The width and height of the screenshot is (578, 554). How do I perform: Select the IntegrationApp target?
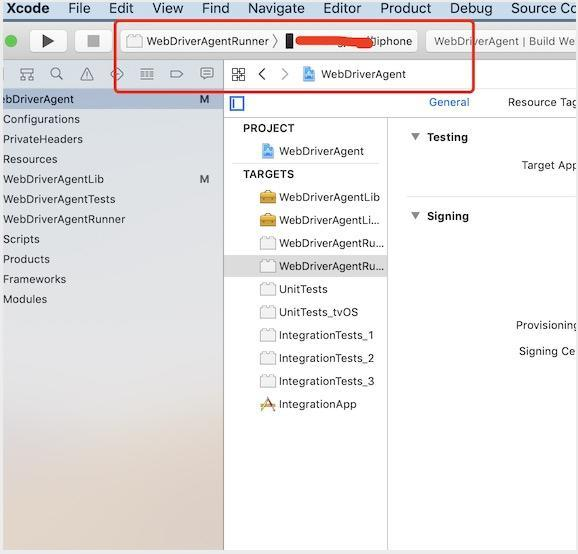(308, 404)
